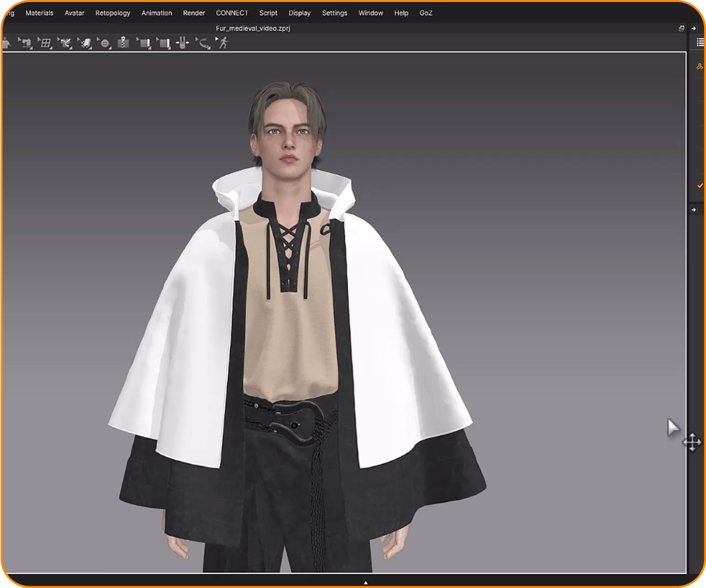Select the measuring tape toolbar icon
This screenshot has height=588, width=706.
pyautogui.click(x=204, y=43)
